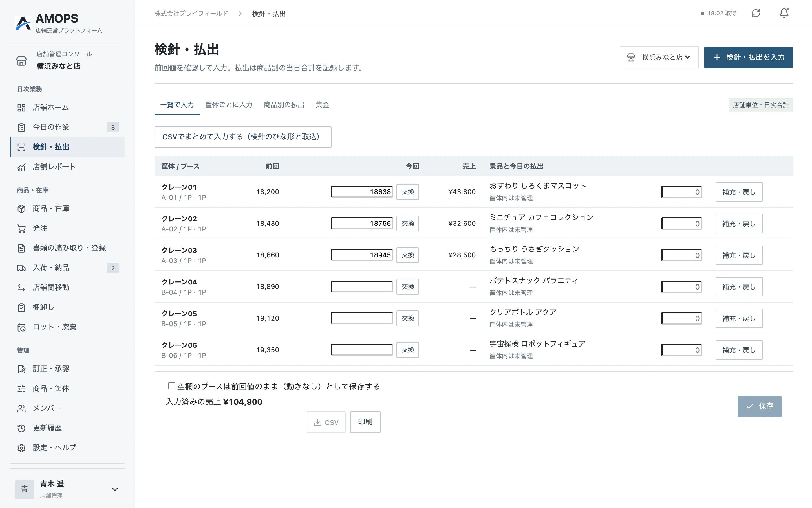Expand the 青木 遥 user menu

point(67,489)
